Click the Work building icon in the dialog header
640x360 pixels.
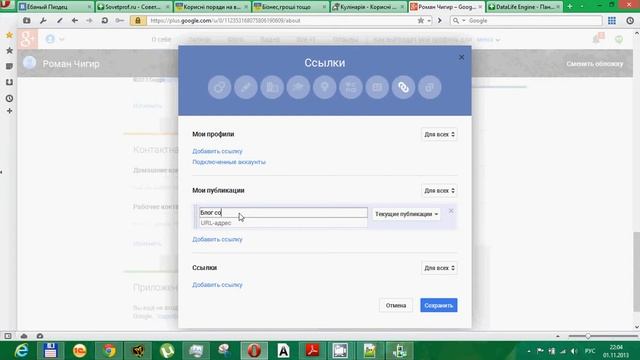(x=272, y=87)
